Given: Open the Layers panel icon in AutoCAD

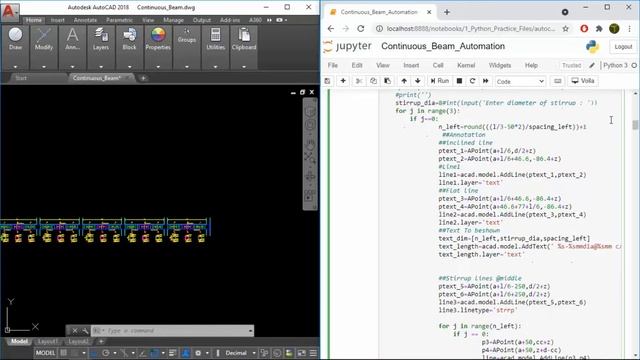Looking at the screenshot, I should click(x=101, y=39).
